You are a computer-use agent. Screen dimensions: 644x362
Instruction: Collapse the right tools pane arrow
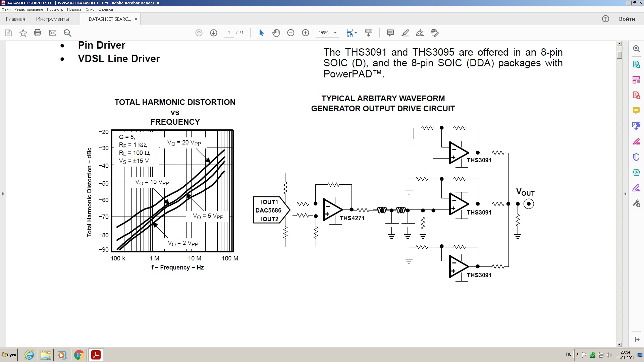[625, 194]
